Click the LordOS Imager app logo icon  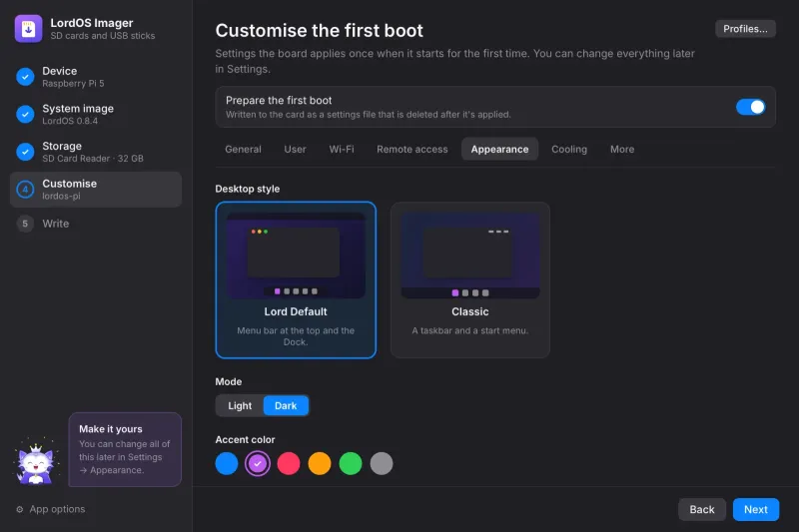28,29
